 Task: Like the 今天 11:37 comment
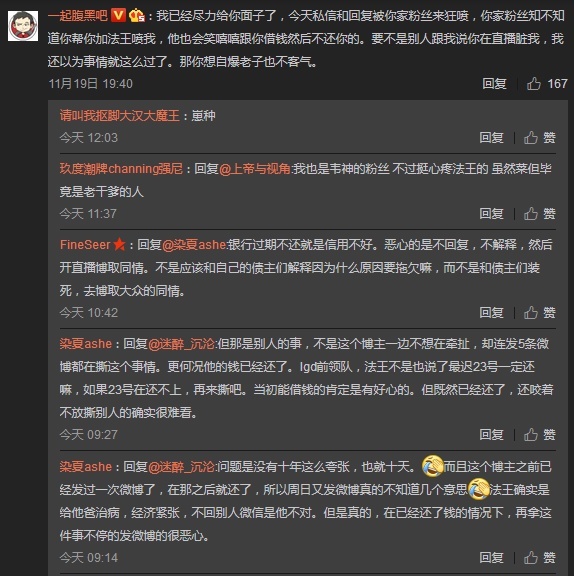pyautogui.click(x=539, y=214)
